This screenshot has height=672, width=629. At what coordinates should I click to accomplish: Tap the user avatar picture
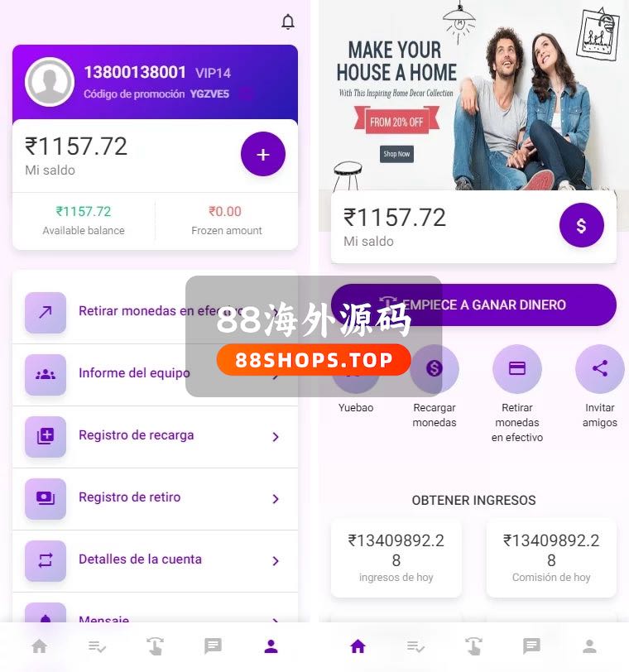tap(50, 81)
